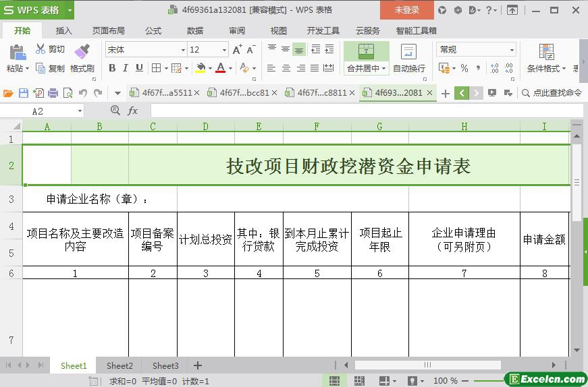The height and width of the screenshot is (387, 588).
Task: Select the Sheet2 worksheet tab
Action: click(x=119, y=365)
